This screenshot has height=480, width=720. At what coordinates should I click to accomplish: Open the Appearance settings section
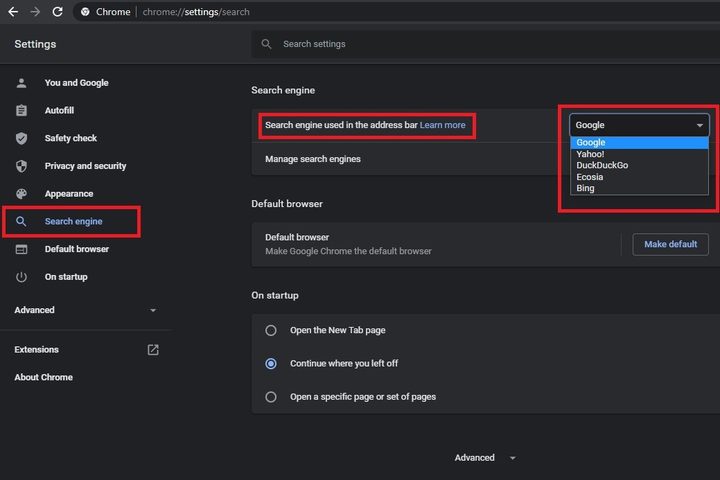[69, 194]
